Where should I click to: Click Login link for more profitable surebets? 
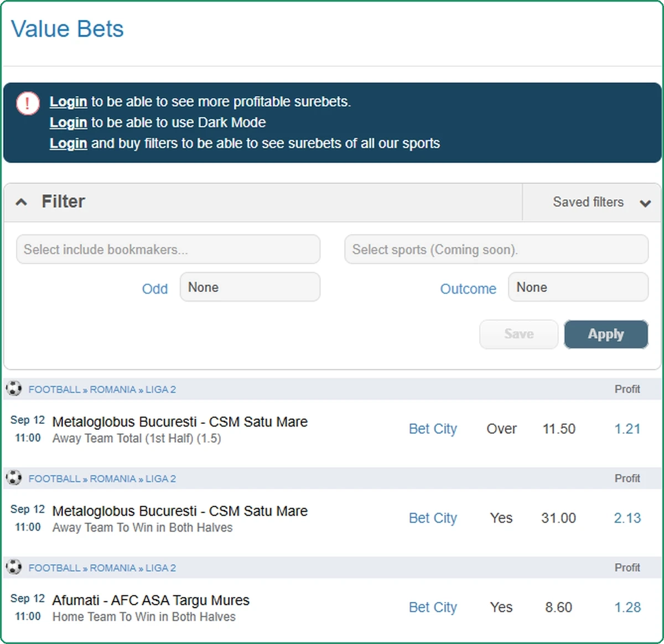68,102
